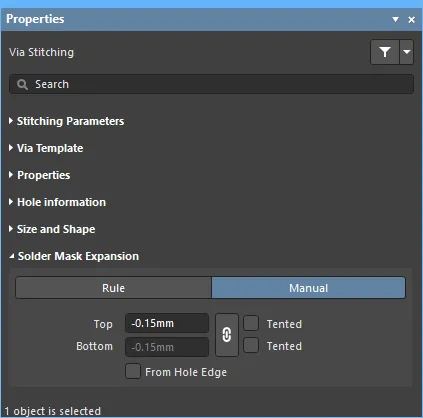Image resolution: width=423 pixels, height=418 pixels.
Task: Click the link chain icon between Top and Bottom
Action: (x=227, y=335)
